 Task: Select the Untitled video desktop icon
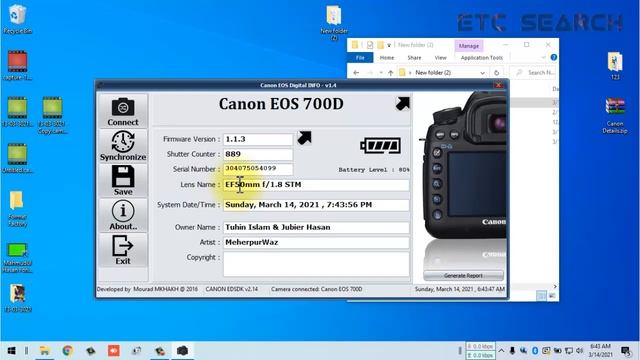17,158
